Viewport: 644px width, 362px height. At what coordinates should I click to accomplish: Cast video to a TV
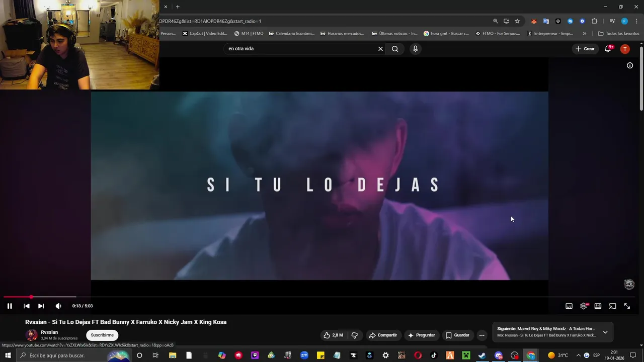pyautogui.click(x=612, y=306)
